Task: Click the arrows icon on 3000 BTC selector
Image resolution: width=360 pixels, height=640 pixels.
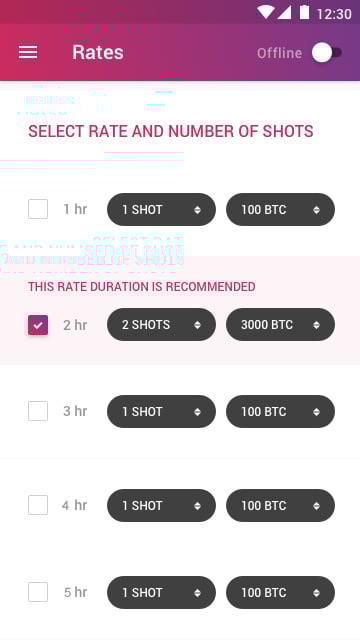Action: pos(316,325)
